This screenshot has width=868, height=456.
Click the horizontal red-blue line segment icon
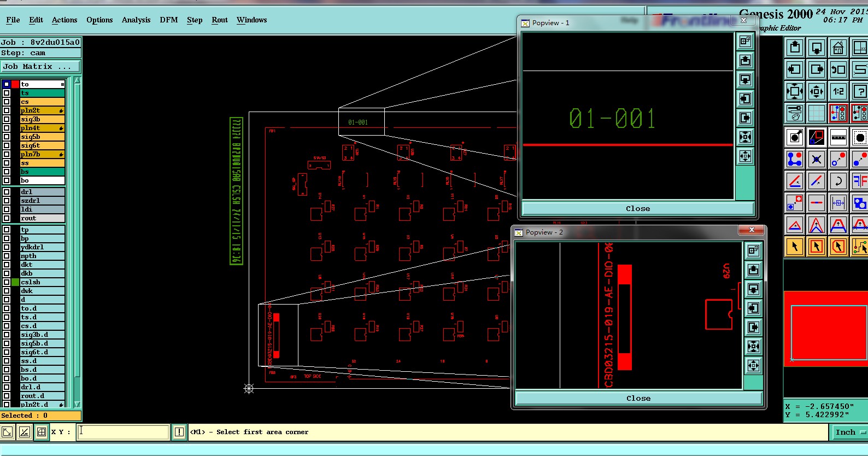816,202
